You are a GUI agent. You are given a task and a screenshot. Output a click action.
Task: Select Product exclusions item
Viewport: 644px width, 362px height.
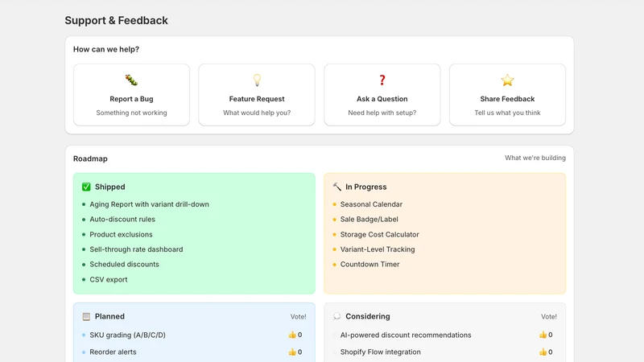point(121,234)
